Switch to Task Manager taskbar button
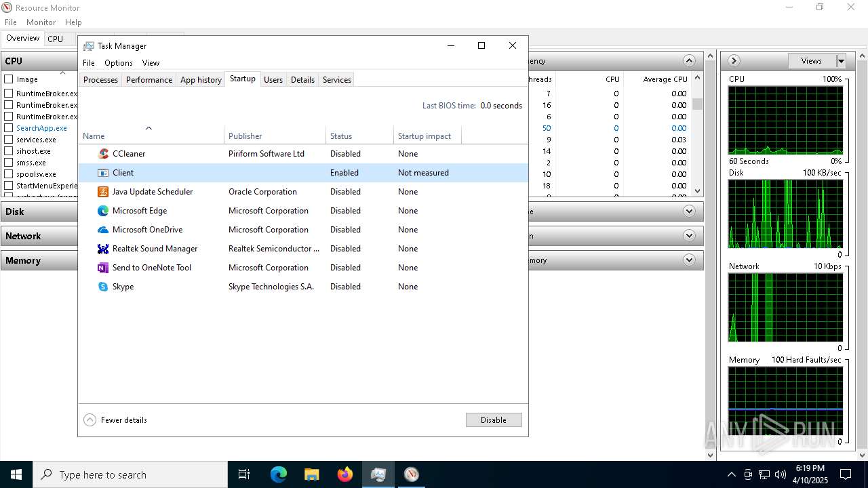 coord(378,474)
